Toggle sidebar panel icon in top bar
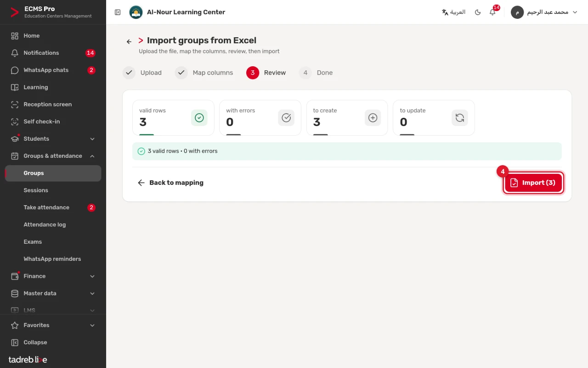Viewport: 588px width, 368px height. 118,12
